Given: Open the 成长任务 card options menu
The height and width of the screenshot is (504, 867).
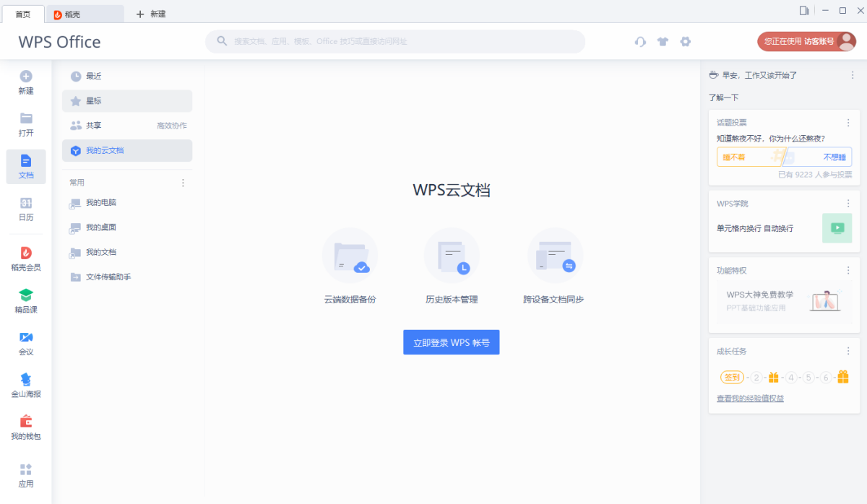Looking at the screenshot, I should (x=848, y=352).
